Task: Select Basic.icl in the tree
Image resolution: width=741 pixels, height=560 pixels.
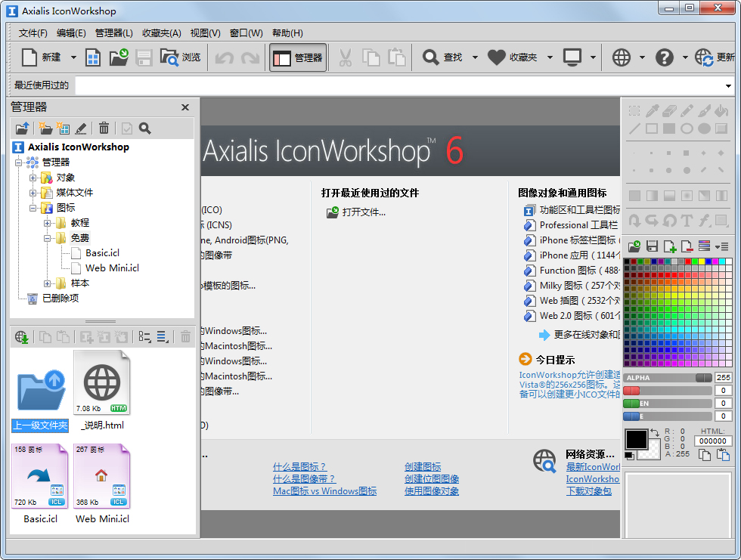Action: click(102, 253)
